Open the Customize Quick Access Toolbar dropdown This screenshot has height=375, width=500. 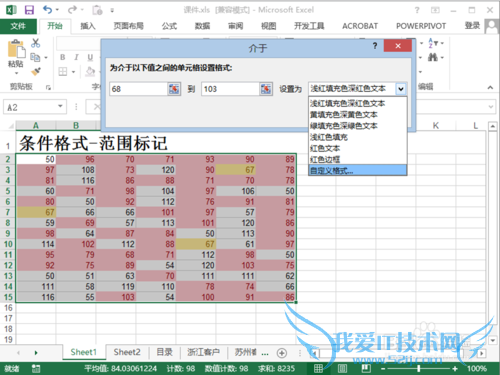(112, 11)
